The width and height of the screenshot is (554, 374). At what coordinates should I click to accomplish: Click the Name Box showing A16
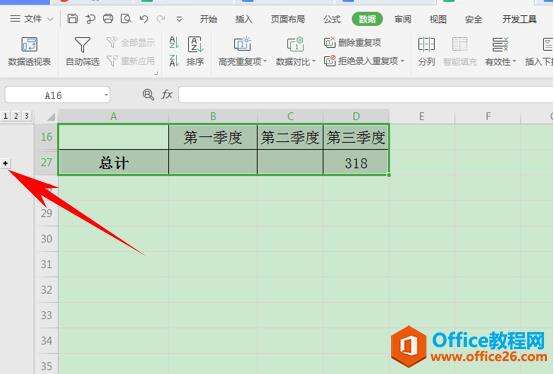[53, 95]
